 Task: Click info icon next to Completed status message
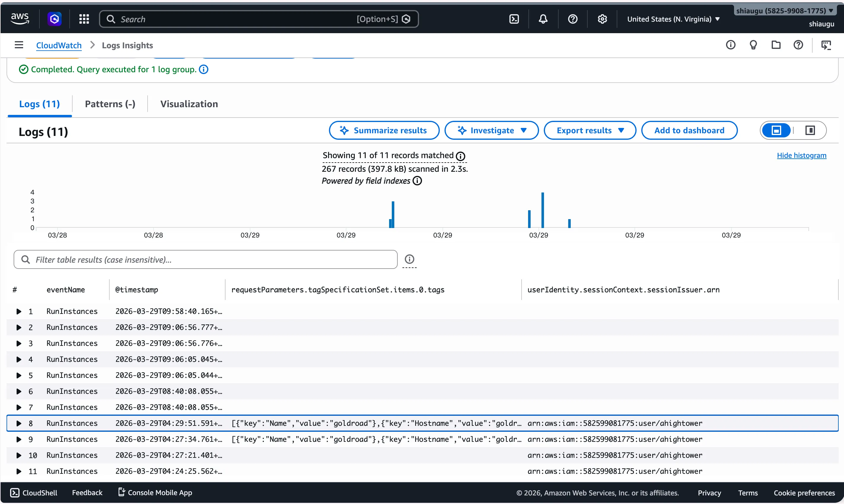tap(204, 69)
